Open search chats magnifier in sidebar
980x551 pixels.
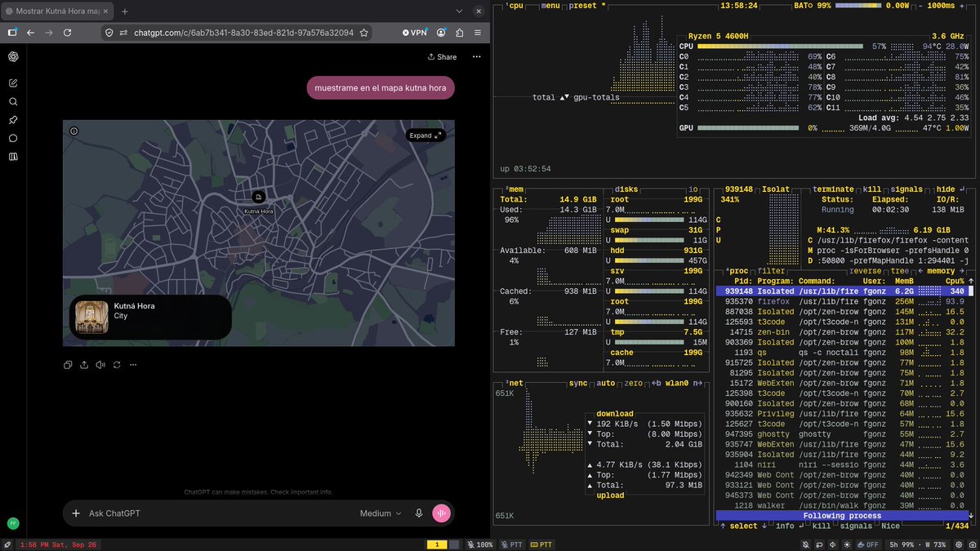click(x=13, y=102)
